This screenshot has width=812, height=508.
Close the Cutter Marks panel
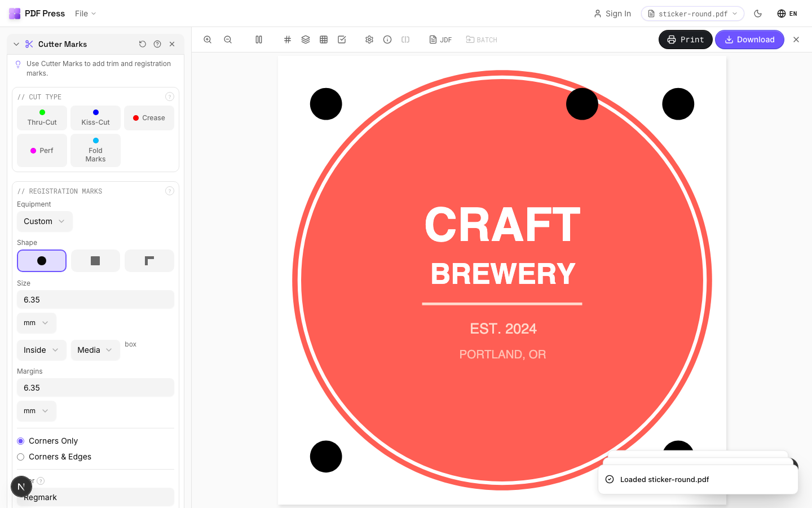(172, 44)
